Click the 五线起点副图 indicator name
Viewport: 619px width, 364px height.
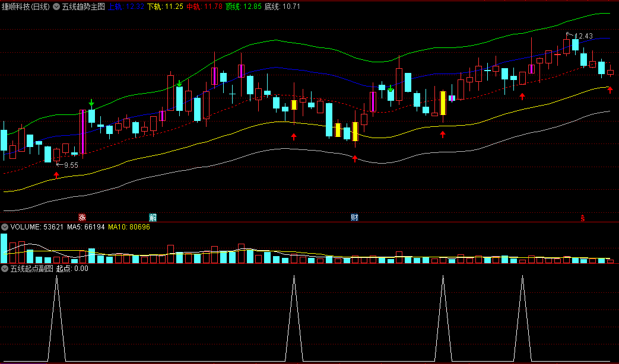(31, 269)
